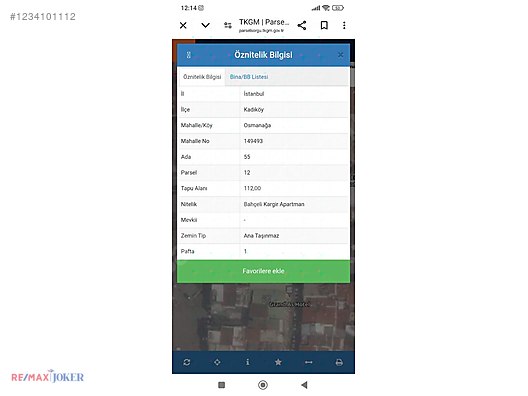Click the Favorilere ekle button
This screenshot has width=528, height=396.
(263, 271)
